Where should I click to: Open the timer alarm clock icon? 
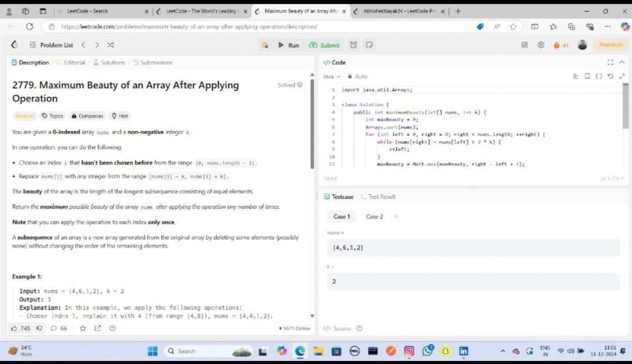click(x=354, y=45)
